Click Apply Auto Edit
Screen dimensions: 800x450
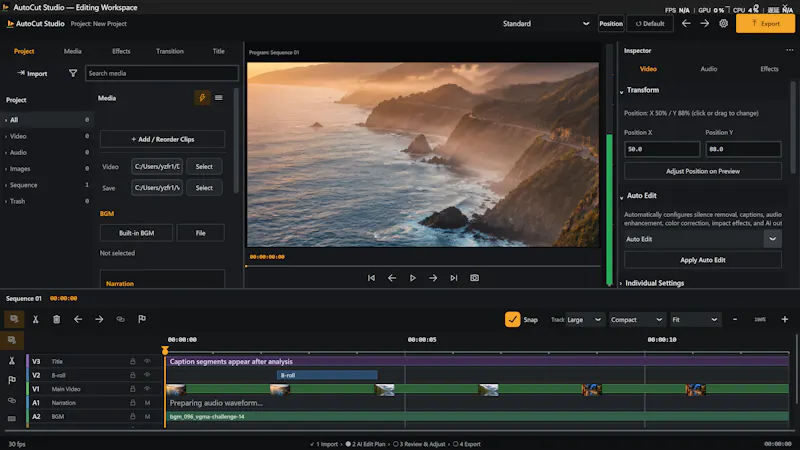click(x=703, y=260)
